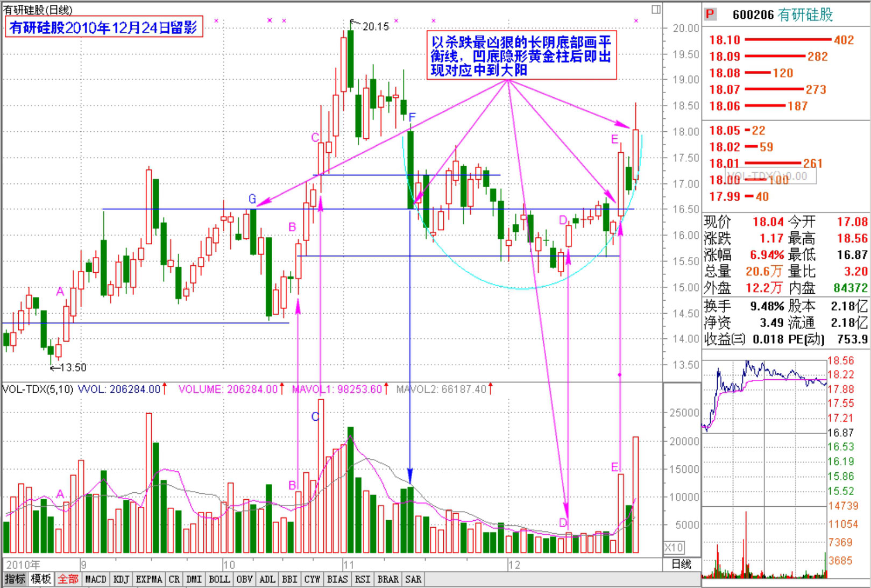Click the VVOL: 206284.00 value

119,389
